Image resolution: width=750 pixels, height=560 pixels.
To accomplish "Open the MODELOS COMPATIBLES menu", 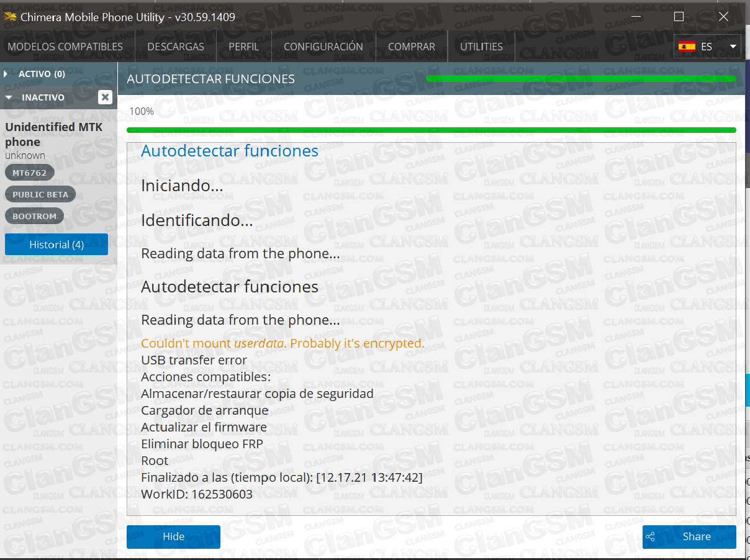I will click(x=65, y=47).
